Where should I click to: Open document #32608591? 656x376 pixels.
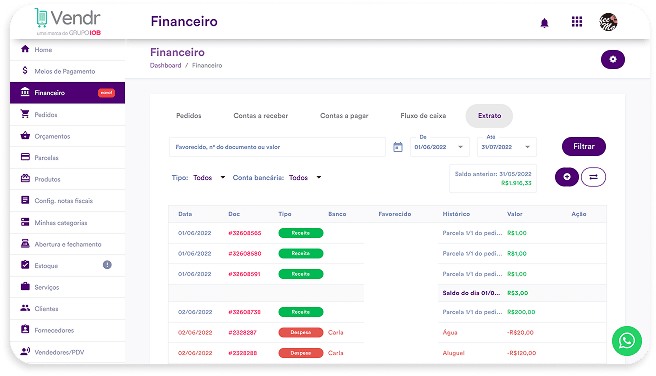pyautogui.click(x=244, y=274)
